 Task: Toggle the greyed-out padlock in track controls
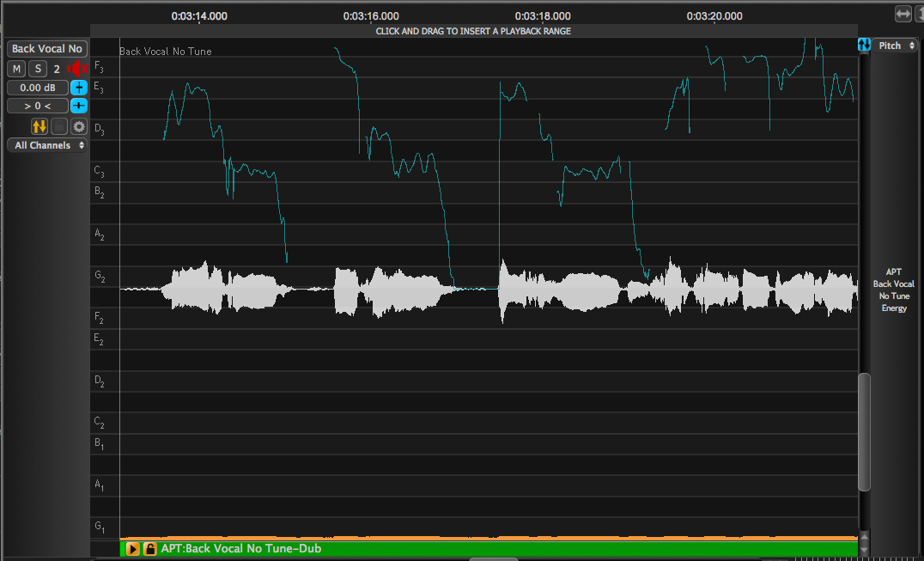(x=59, y=126)
